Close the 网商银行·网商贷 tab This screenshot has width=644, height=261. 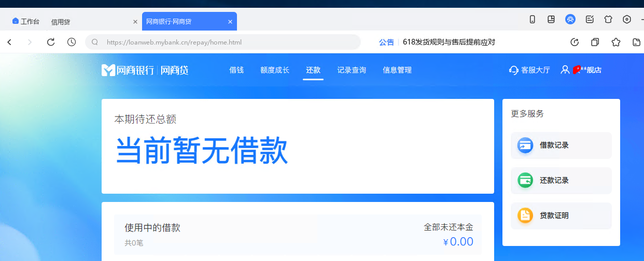click(230, 22)
